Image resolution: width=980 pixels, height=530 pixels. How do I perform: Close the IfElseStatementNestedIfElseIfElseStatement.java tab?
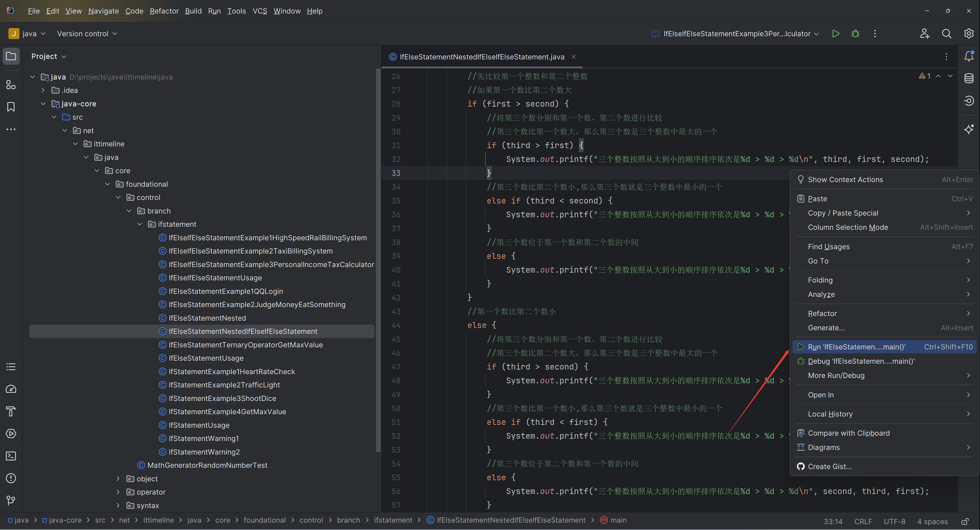click(x=573, y=57)
